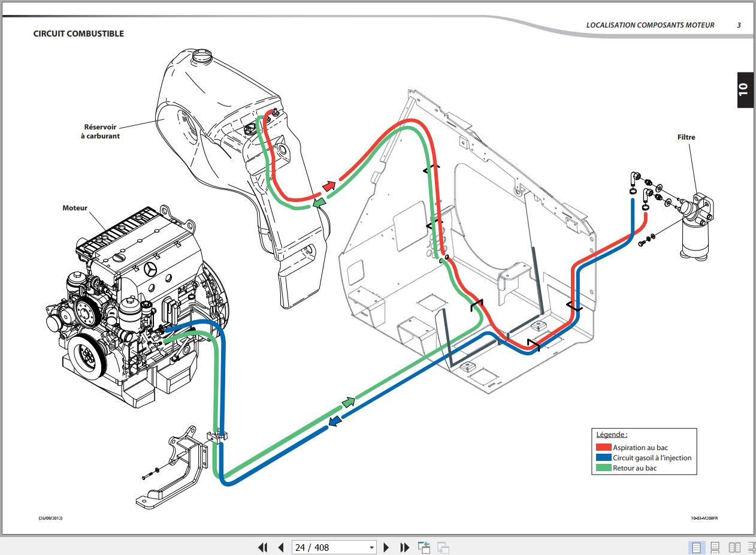Click the date (26/09/2012) footer text

pos(50,518)
